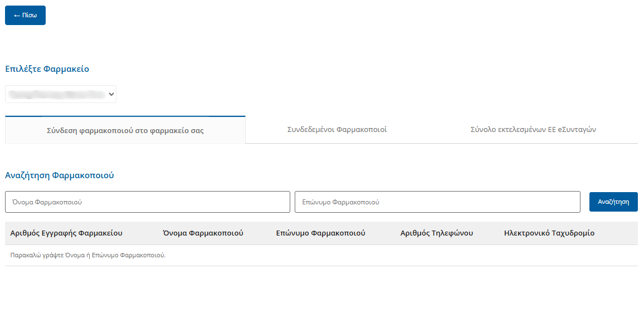Click the left arrow icon in Πίσω button
Image resolution: width=644 pixels, height=333 pixels.
[17, 16]
